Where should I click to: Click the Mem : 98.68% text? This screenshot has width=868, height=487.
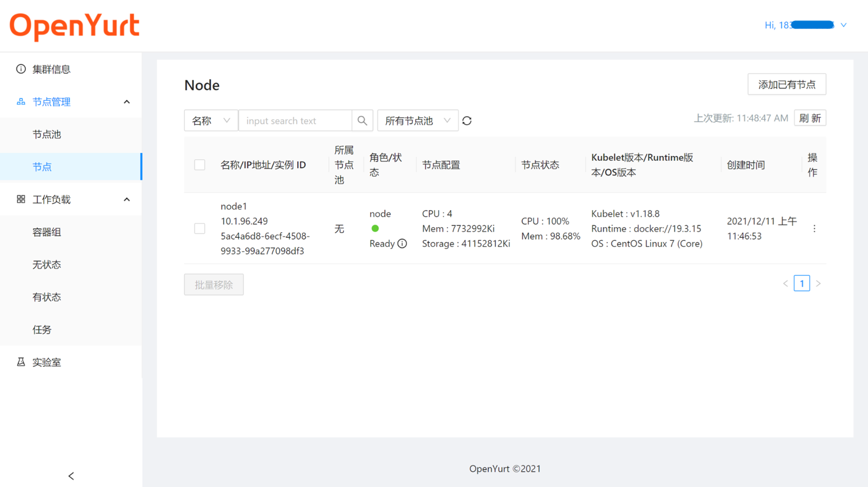[551, 236]
